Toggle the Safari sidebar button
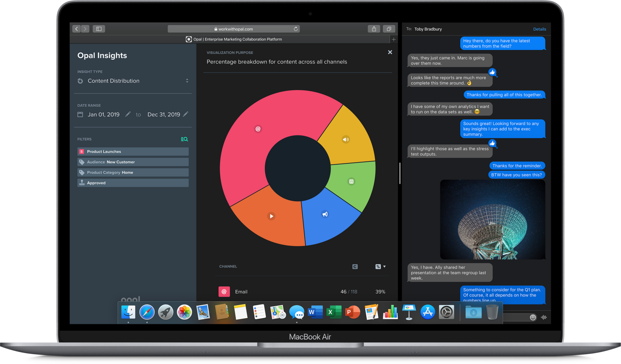This screenshot has width=621, height=364. click(x=99, y=29)
